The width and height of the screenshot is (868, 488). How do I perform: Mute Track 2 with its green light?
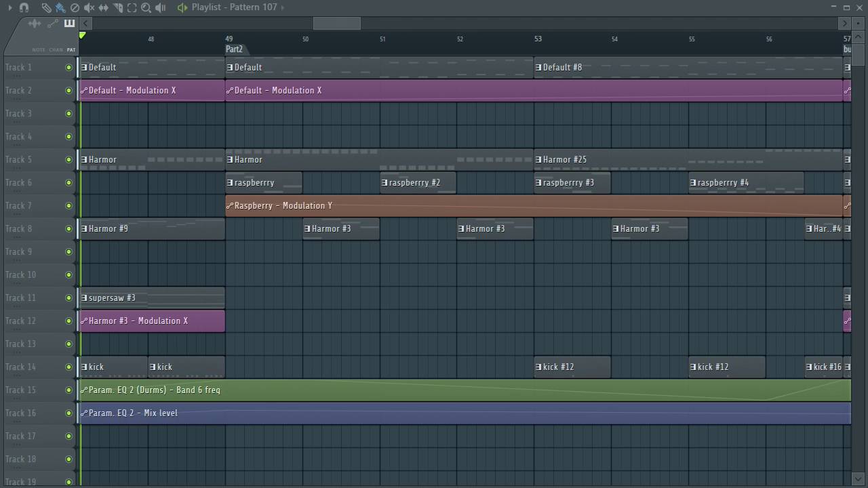(x=68, y=90)
